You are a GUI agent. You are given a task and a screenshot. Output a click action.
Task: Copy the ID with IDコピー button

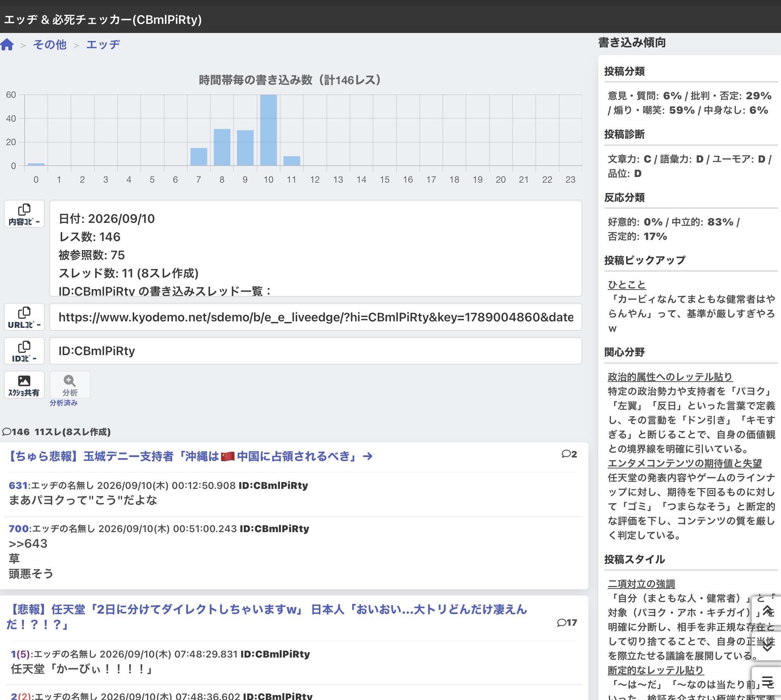24,351
